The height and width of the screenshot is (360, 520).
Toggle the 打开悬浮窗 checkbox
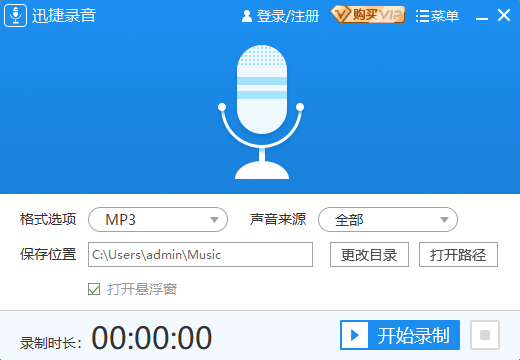[94, 289]
